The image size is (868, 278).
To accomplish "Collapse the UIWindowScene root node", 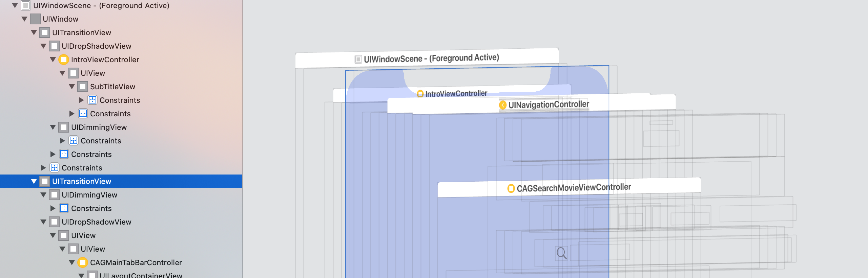I will tap(15, 5).
